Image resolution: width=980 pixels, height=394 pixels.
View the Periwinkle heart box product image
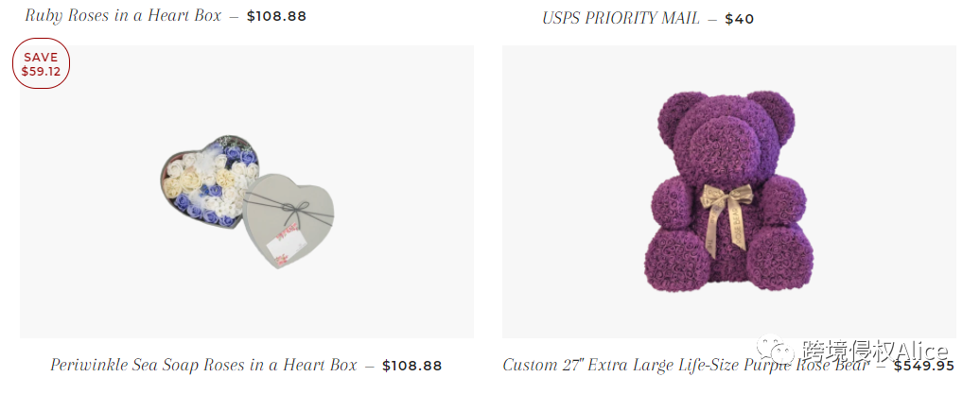click(x=247, y=192)
